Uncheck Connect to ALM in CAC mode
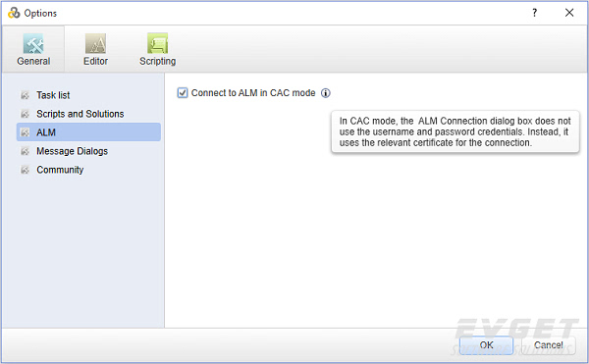589x364 pixels. (183, 92)
